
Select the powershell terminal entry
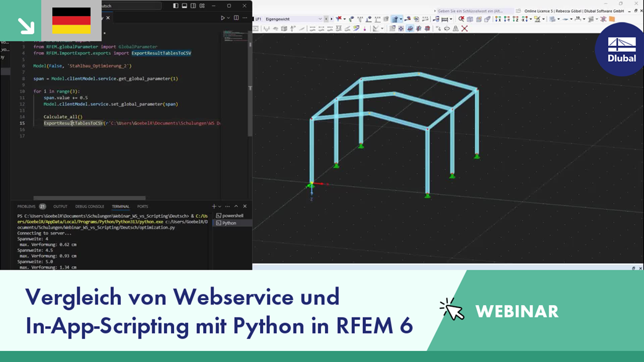[x=232, y=215]
